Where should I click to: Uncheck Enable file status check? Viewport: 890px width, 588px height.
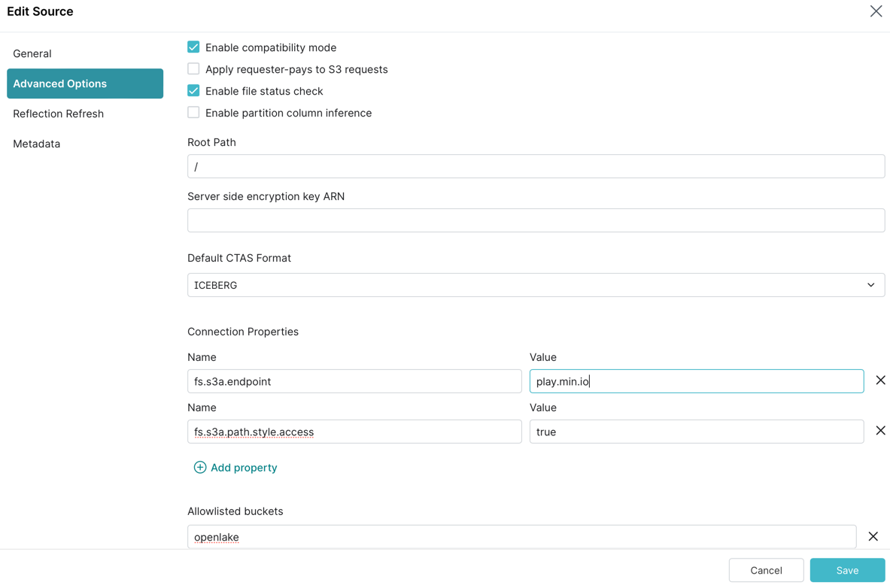point(193,91)
